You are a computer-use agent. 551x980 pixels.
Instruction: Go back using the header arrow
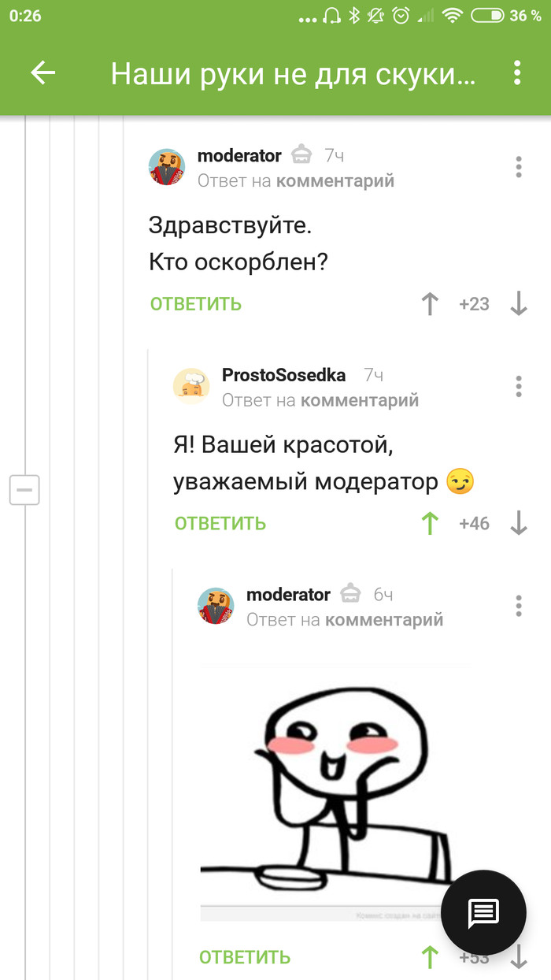pyautogui.click(x=43, y=73)
